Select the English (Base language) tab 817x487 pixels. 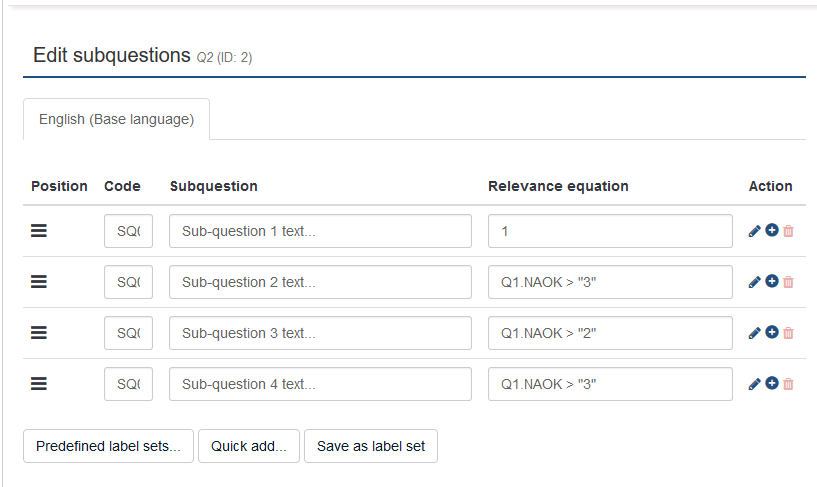pos(116,119)
